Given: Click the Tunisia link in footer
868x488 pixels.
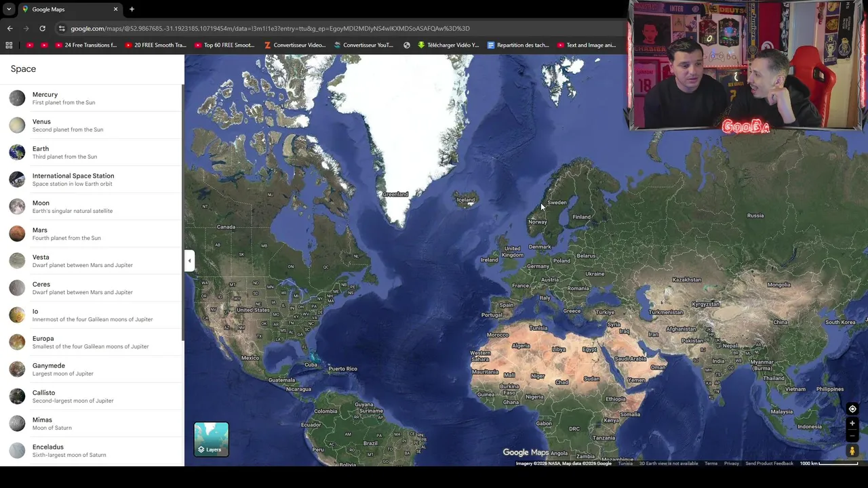Looking at the screenshot, I should [x=625, y=464].
